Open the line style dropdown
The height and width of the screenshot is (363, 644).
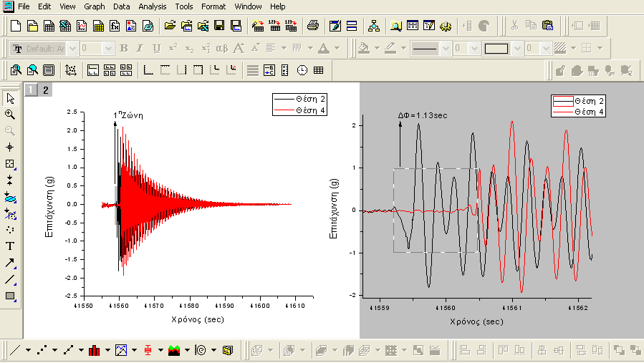tap(446, 49)
